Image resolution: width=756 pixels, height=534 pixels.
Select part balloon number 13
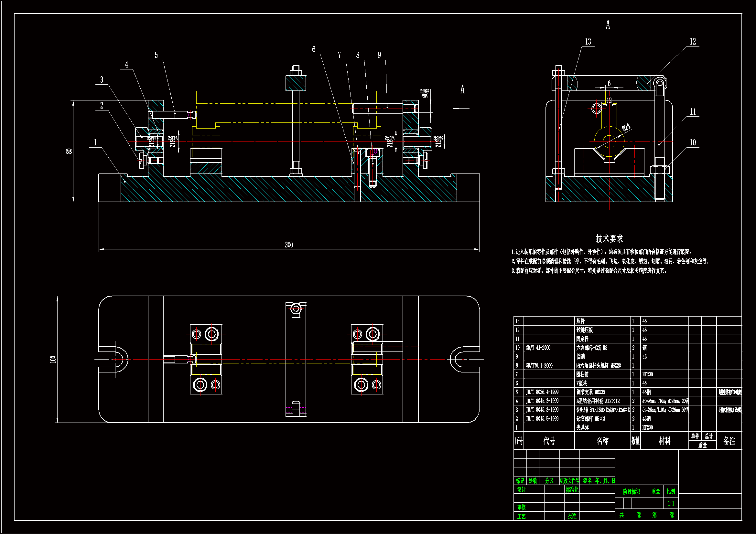coord(588,41)
